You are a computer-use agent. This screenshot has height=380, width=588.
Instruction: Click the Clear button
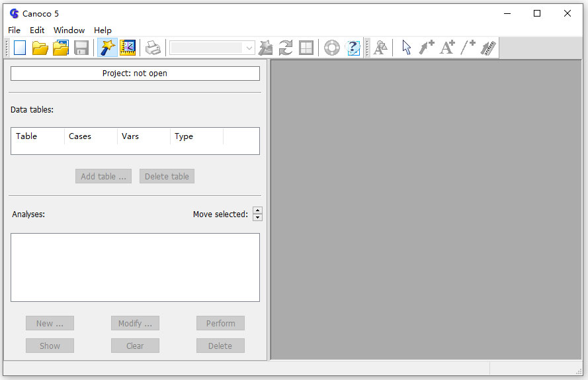(x=135, y=346)
